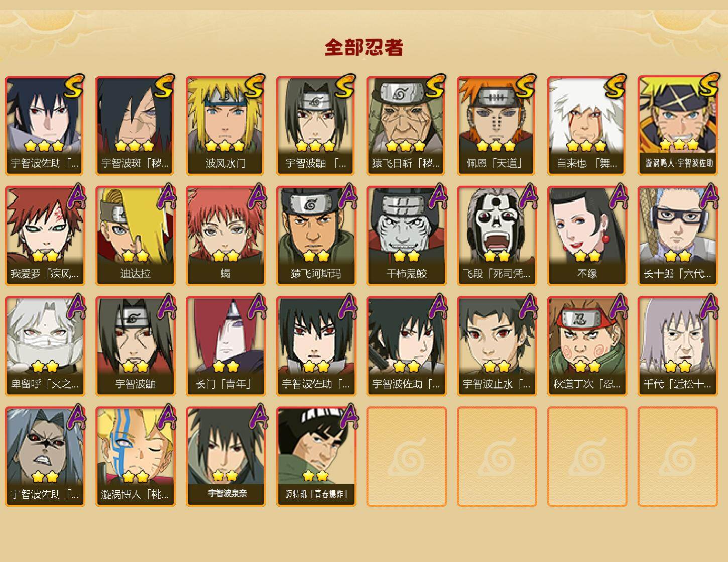
Task: Open the 宇智波泉奈 ninja card
Action: click(225, 457)
